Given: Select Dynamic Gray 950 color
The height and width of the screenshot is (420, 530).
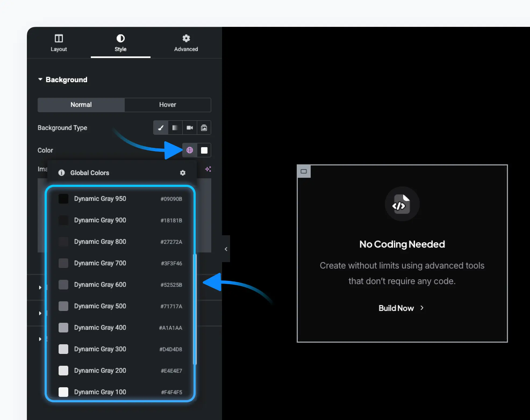Looking at the screenshot, I should coord(120,199).
